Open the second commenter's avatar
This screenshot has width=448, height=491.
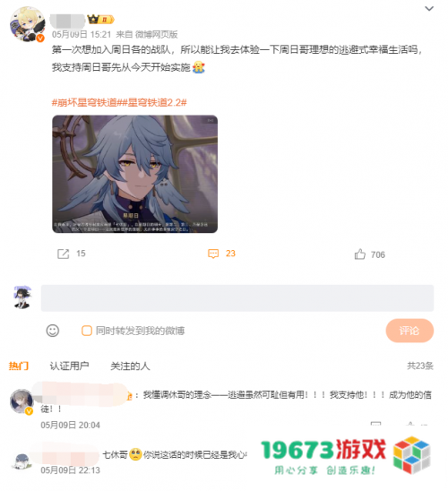[22, 461]
